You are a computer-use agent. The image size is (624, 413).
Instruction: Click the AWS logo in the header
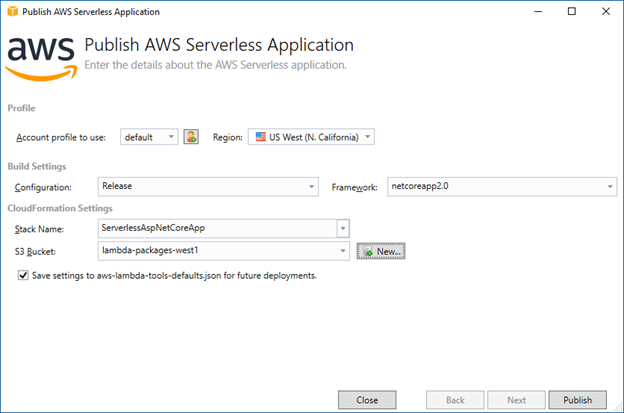click(x=41, y=59)
